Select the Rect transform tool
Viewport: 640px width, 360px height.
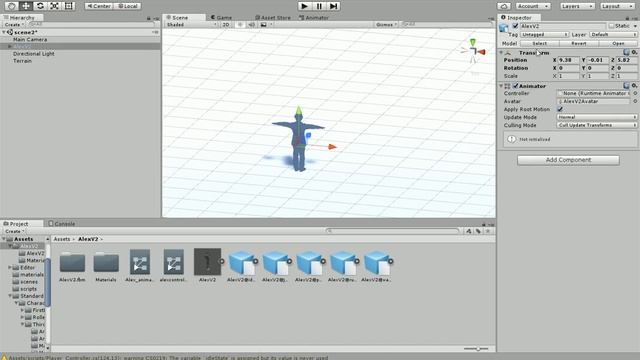(69, 6)
